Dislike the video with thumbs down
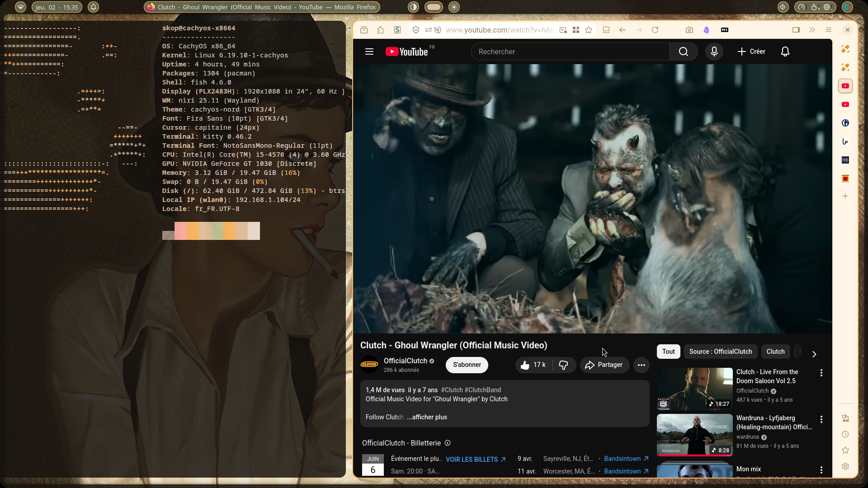This screenshot has width=868, height=488. point(563,365)
